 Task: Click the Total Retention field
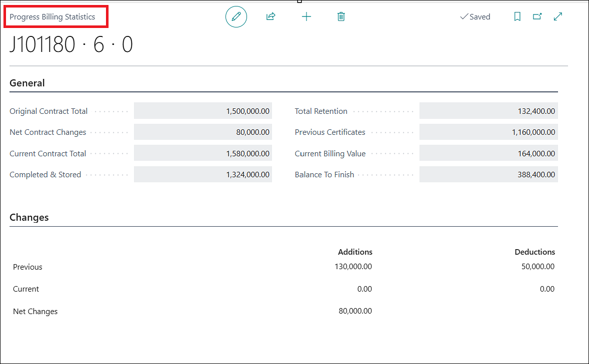tap(488, 111)
